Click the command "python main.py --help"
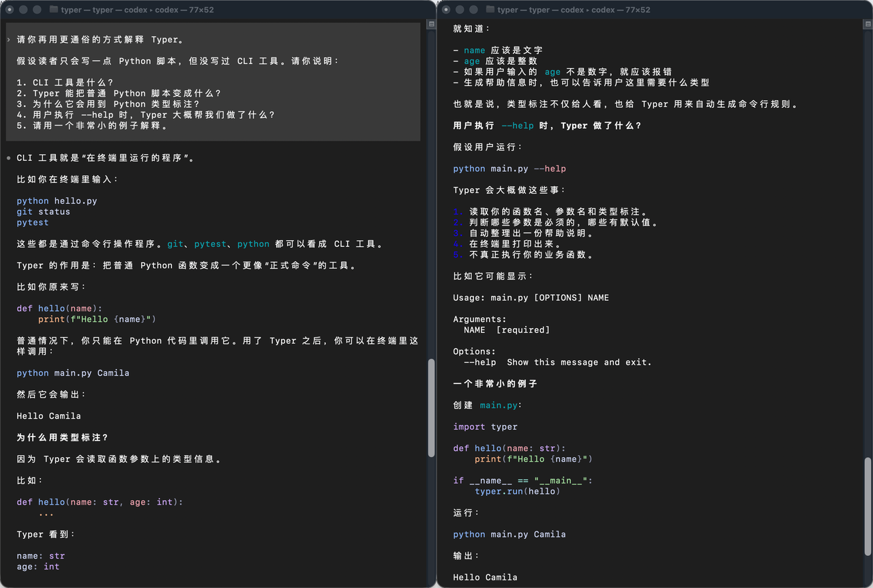Screen dimensions: 873x588 [x=510, y=168]
